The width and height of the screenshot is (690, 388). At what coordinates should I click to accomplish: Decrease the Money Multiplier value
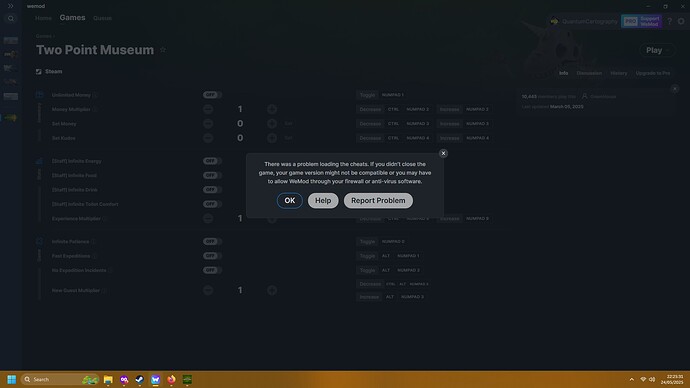208,109
